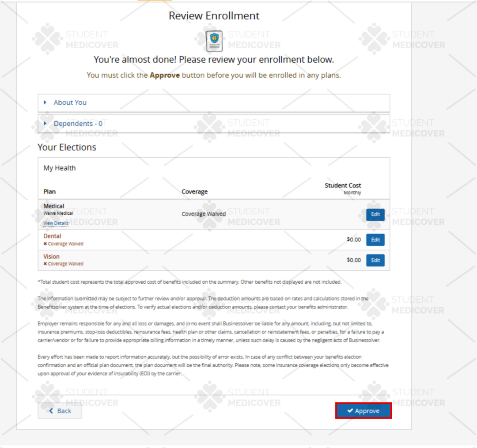Collapse the My Health elections panel header

coord(60,168)
